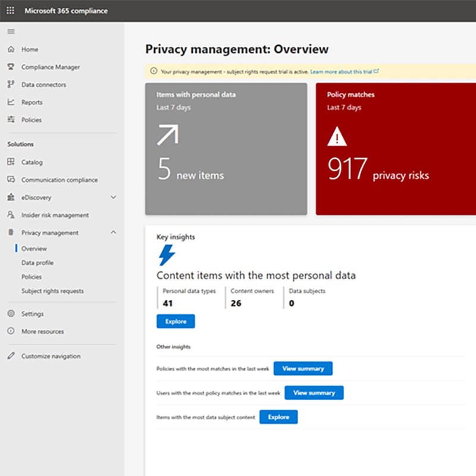Follow Learn more about this trial link
The height and width of the screenshot is (476, 476).
click(x=341, y=71)
